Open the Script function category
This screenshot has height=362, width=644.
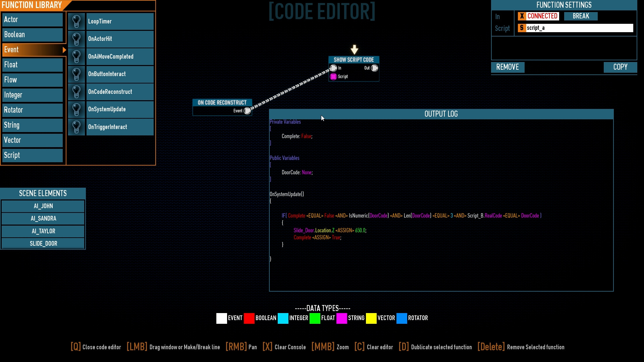coord(32,155)
